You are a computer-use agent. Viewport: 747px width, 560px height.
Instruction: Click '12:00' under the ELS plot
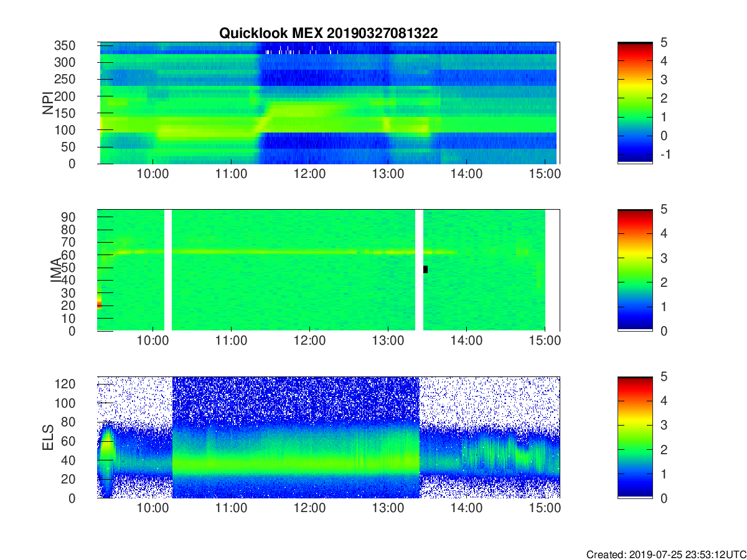309,510
